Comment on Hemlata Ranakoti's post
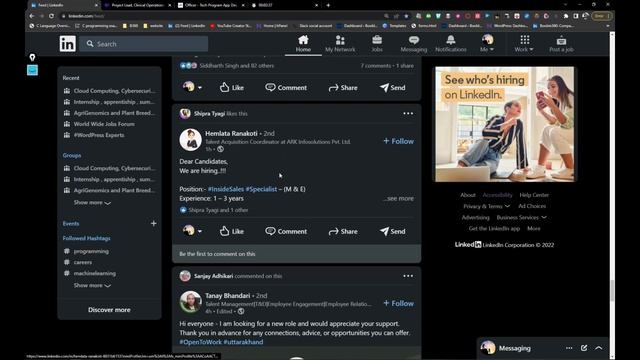 pos(286,231)
